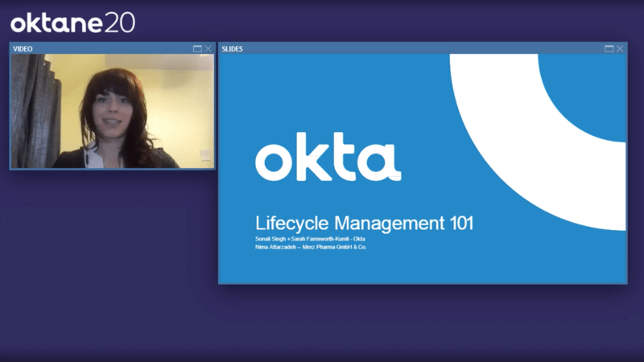Maximize the VIDEO panel
Screen dimensions: 644x362
pos(197,49)
